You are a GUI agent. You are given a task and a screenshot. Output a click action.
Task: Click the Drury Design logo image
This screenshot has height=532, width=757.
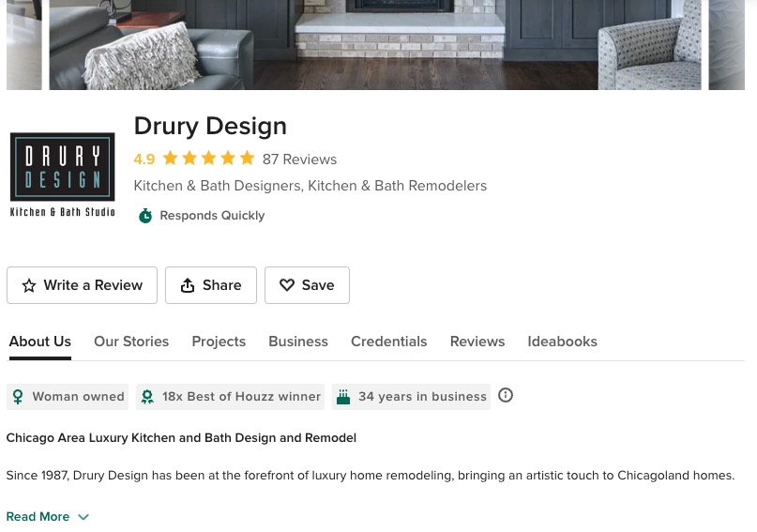[63, 175]
